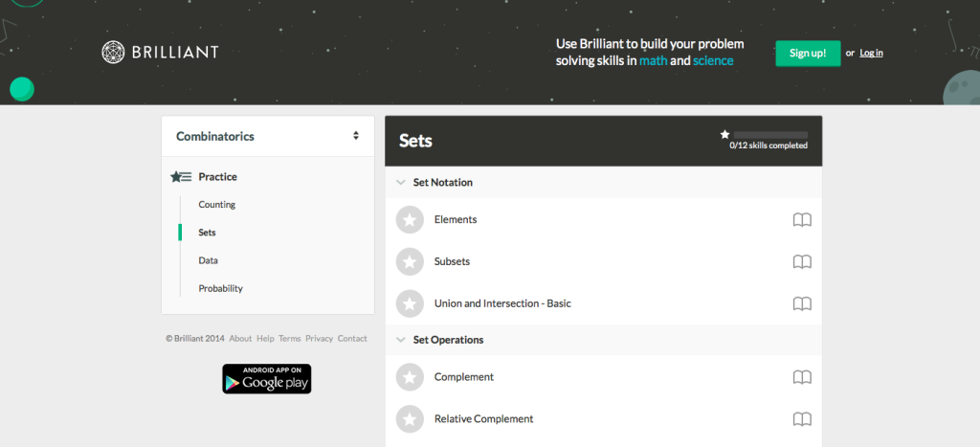This screenshot has height=447, width=980.
Task: Click the Practice star list icon
Action: click(x=181, y=177)
